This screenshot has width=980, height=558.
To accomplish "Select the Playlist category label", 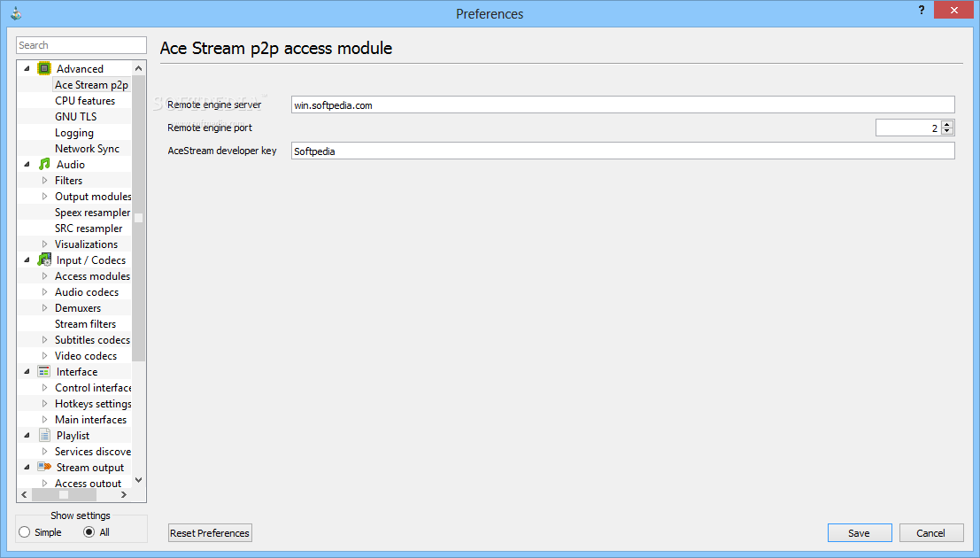I will [73, 436].
